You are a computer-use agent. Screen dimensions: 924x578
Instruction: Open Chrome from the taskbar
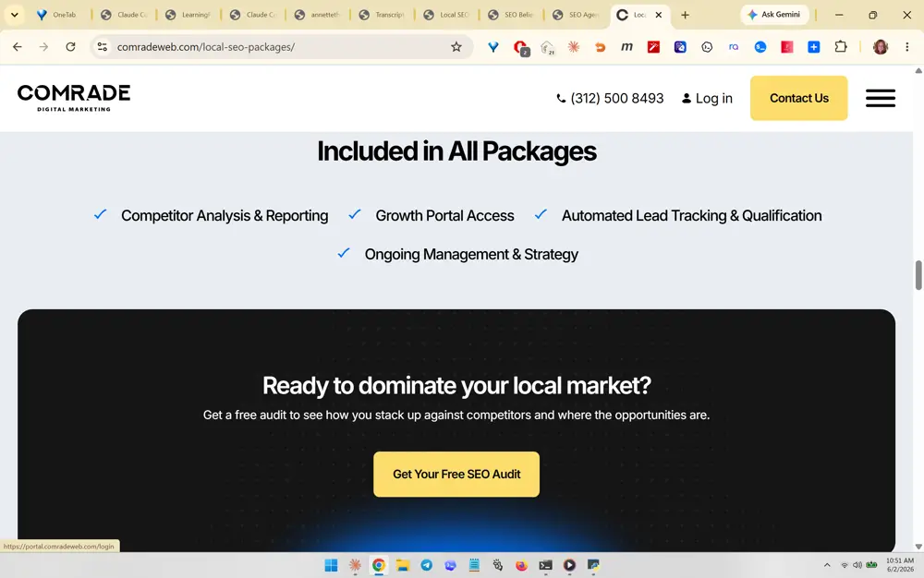coord(378,565)
